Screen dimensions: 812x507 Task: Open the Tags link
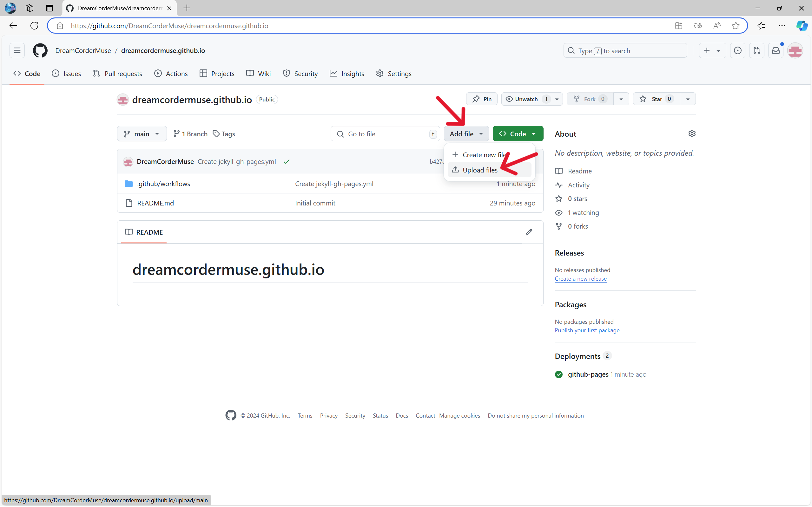(x=224, y=134)
